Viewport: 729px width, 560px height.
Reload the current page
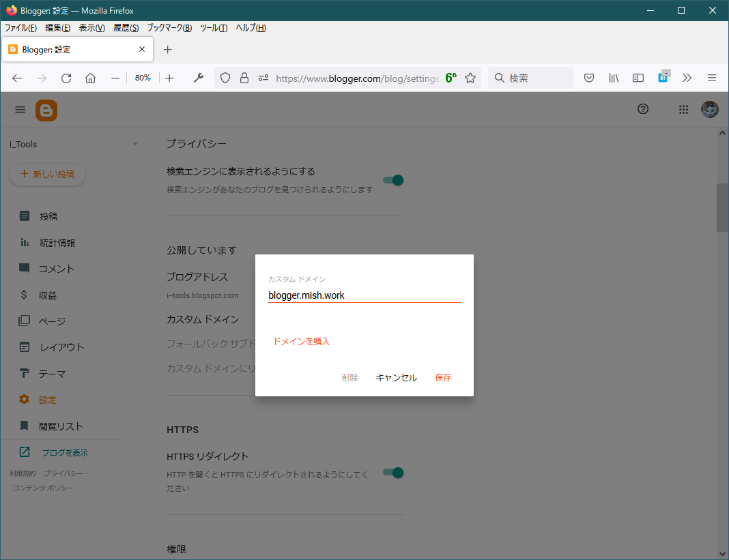[x=66, y=78]
